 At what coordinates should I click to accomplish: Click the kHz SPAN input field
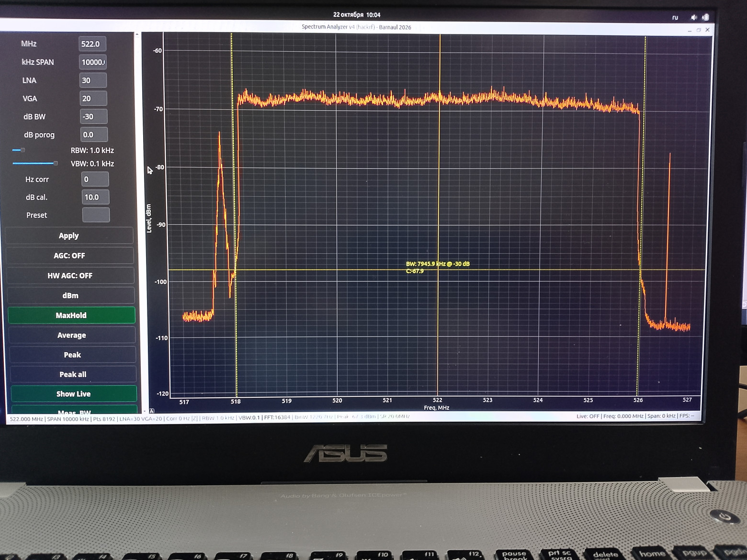(92, 62)
